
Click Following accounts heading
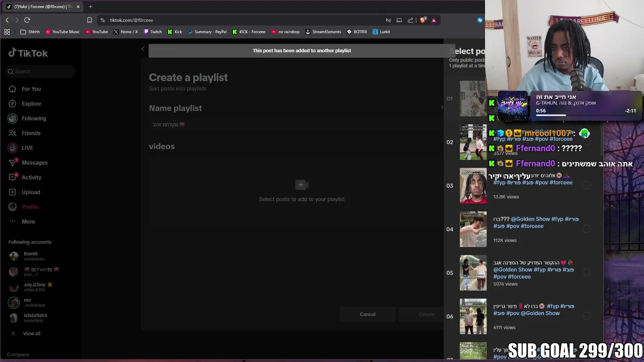point(30,242)
